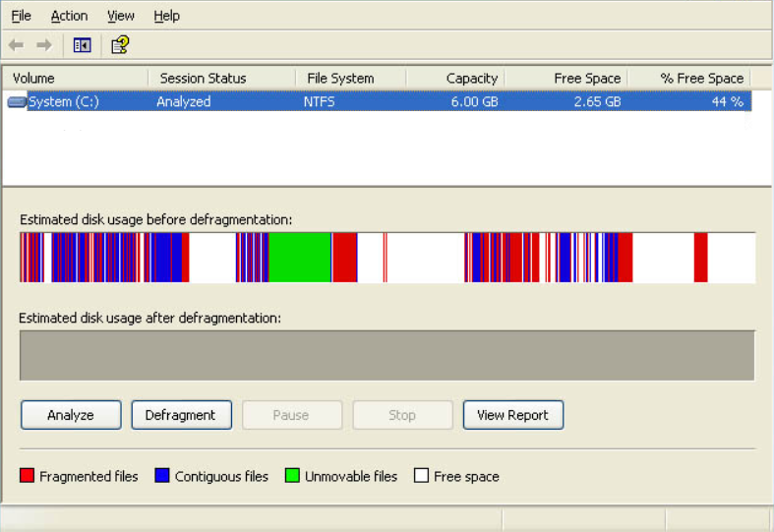This screenshot has width=774, height=532.
Task: Select the System (C:) drive icon
Action: pos(17,102)
